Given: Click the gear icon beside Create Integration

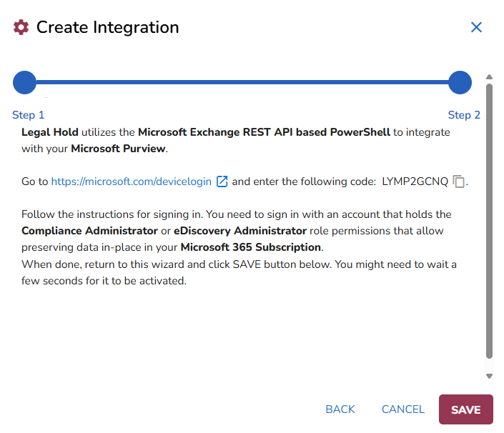Looking at the screenshot, I should [21, 28].
